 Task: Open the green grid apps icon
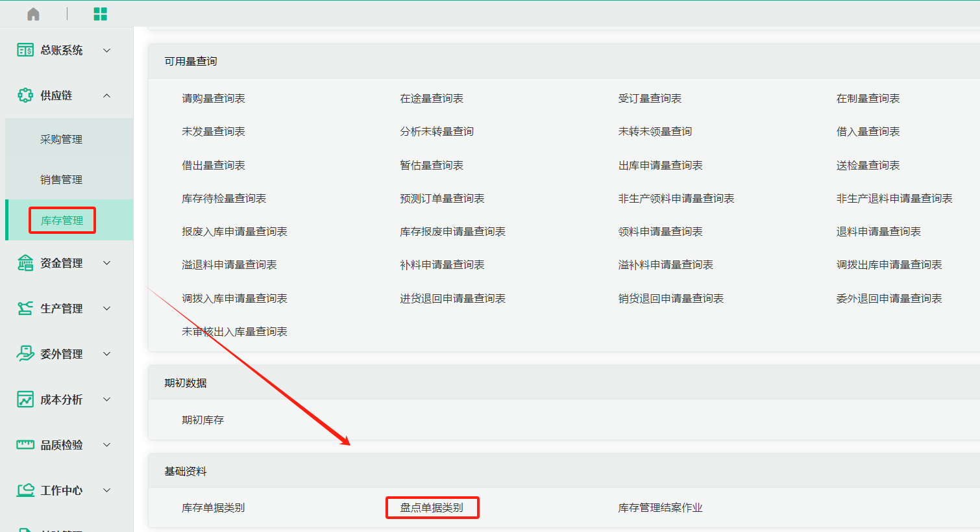pos(100,14)
